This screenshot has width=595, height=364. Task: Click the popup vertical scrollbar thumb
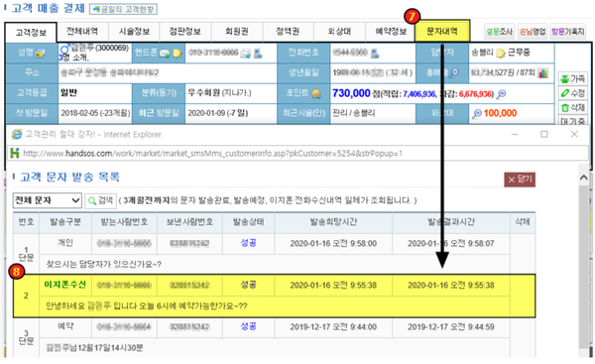click(584, 266)
